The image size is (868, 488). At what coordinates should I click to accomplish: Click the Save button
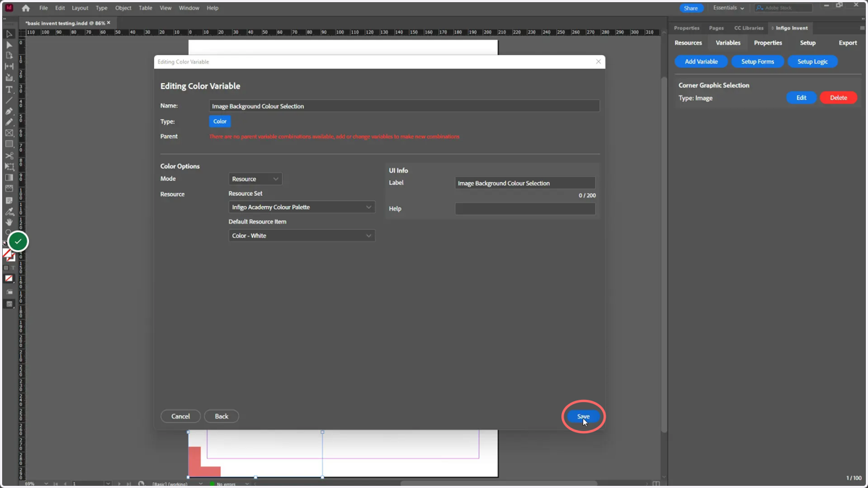[x=583, y=416]
